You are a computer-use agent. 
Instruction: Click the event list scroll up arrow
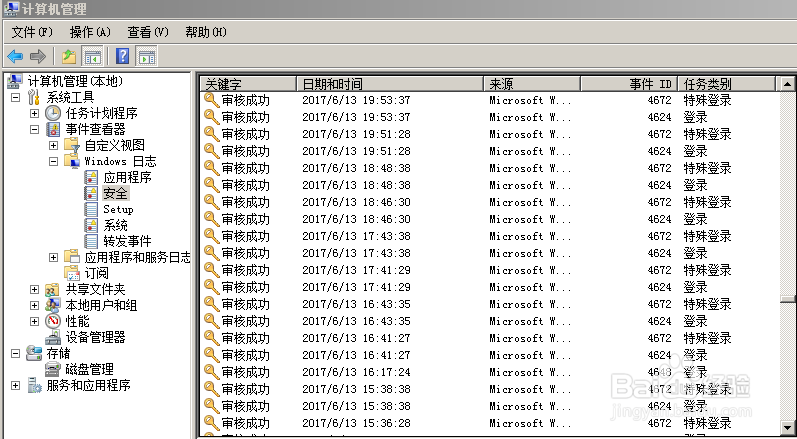(x=787, y=84)
